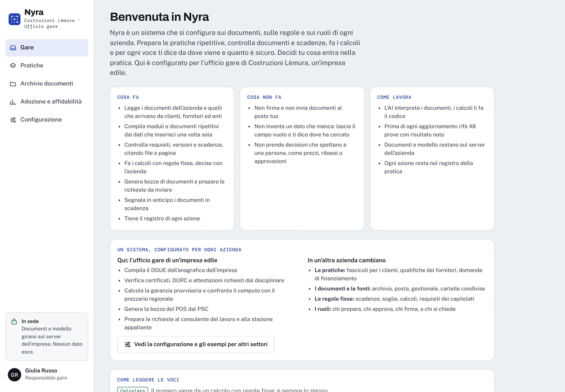Click the 'In un'altra azienda cambiano' heading
The height and width of the screenshot is (392, 565).
(x=346, y=260)
